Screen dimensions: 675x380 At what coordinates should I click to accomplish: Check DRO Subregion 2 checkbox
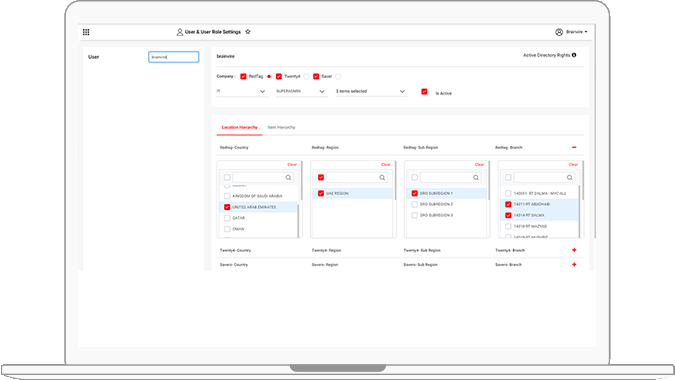415,204
